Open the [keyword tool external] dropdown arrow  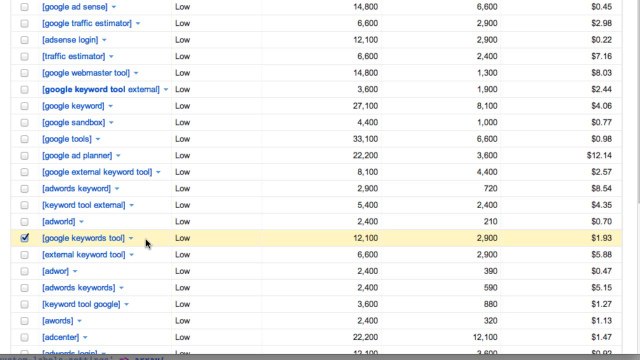point(131,206)
